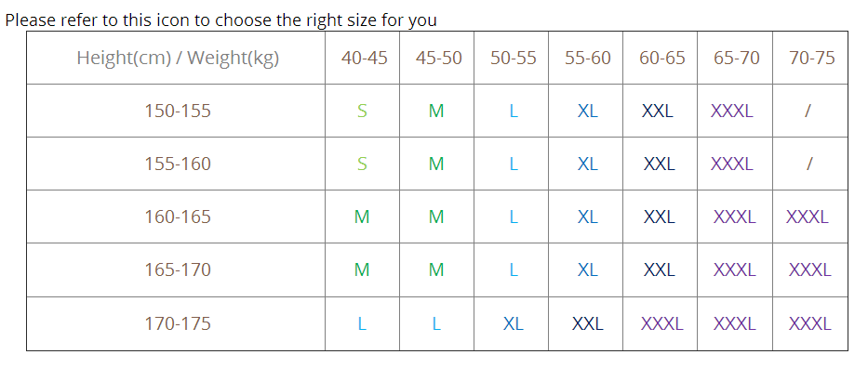This screenshot has width=868, height=381.
Task: Select the 165-170 height row label
Action: pyautogui.click(x=178, y=269)
